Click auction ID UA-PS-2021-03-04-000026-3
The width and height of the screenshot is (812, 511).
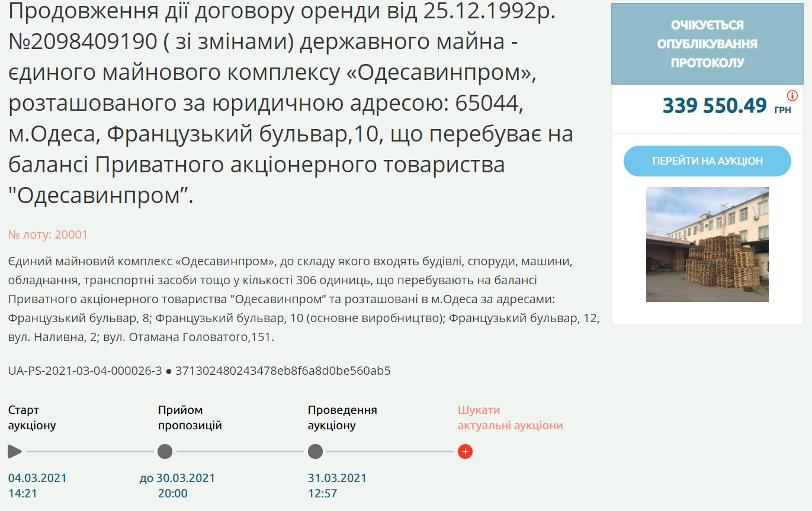(x=85, y=371)
